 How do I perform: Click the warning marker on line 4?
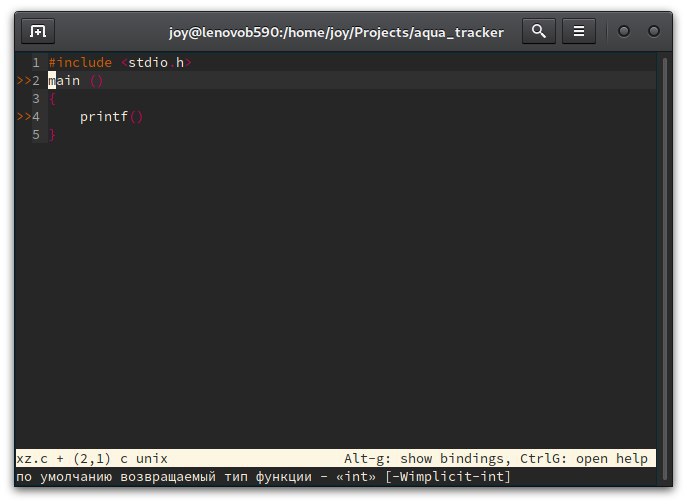[24, 117]
